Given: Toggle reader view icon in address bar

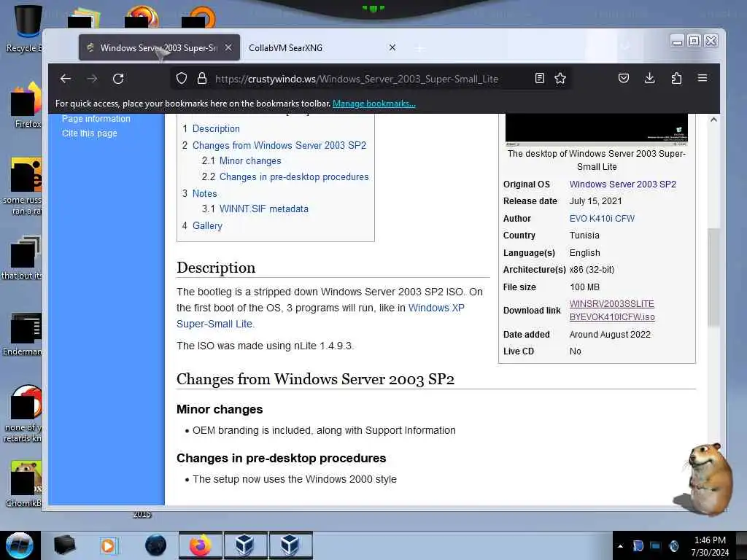Looking at the screenshot, I should point(540,78).
